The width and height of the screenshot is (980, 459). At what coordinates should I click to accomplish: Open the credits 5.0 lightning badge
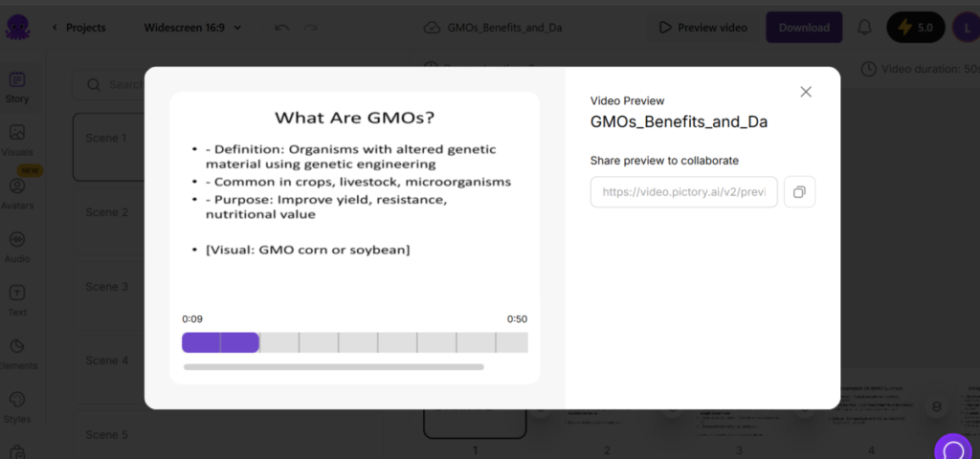915,28
